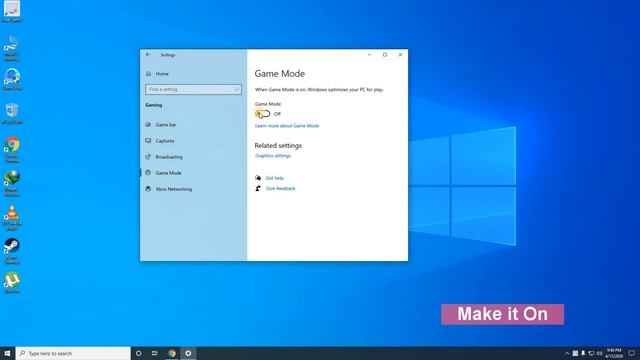The height and width of the screenshot is (360, 640).
Task: Click the Get help chat bubble icon
Action: [258, 178]
